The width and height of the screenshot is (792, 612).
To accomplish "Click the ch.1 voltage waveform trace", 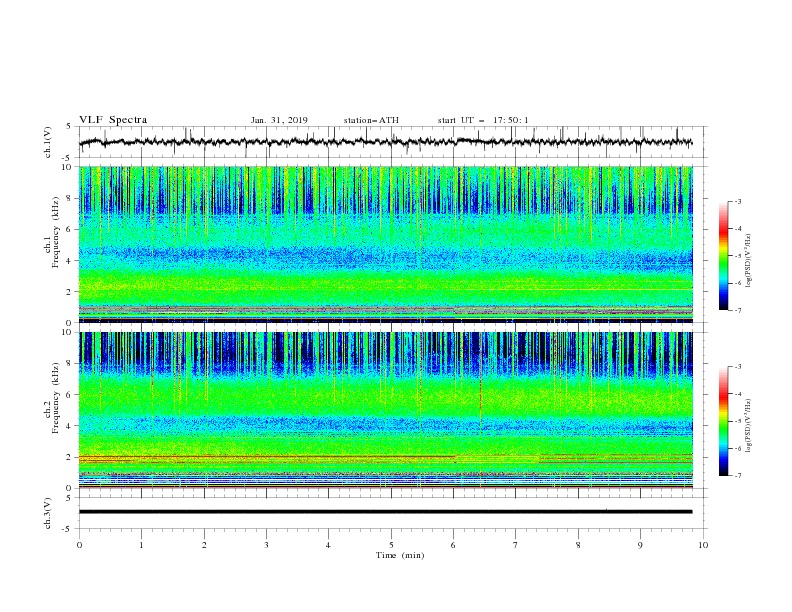I will point(385,142).
